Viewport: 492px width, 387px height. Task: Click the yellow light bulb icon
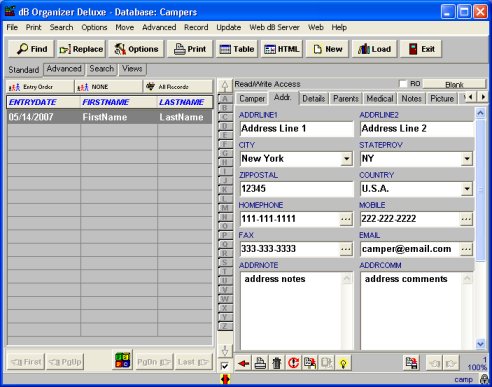343,363
